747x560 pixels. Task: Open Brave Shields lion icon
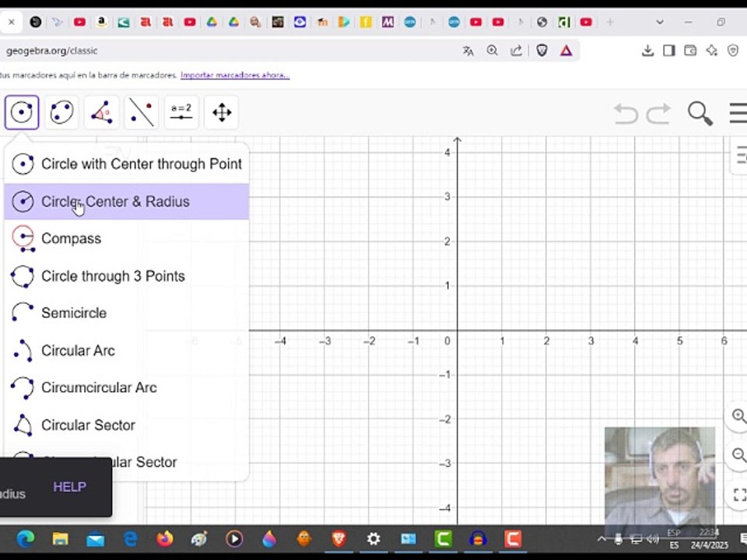tap(542, 51)
